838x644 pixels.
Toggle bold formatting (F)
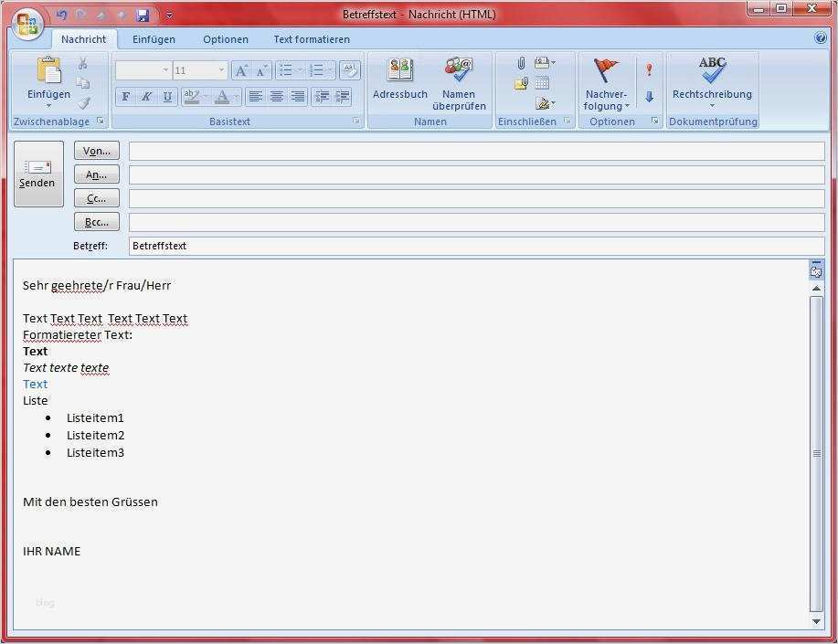tap(125, 97)
